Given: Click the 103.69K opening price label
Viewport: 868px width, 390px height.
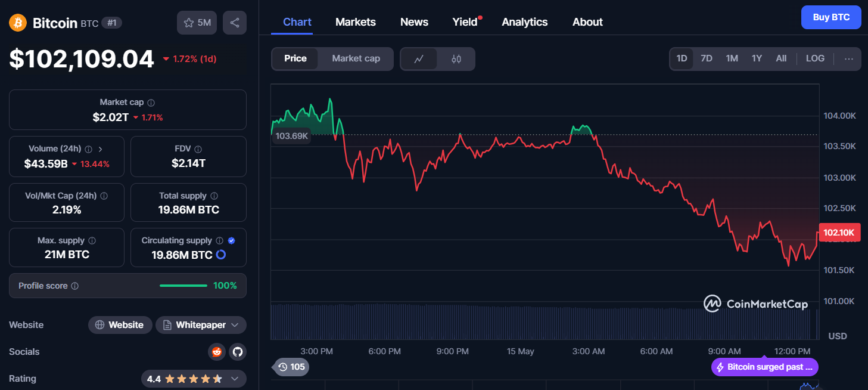Looking at the screenshot, I should click(x=291, y=136).
